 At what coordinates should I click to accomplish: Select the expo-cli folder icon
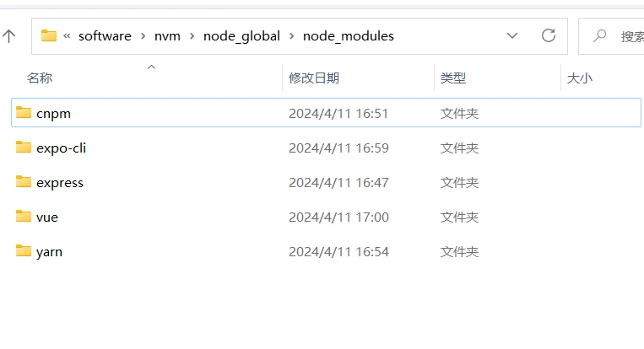pyautogui.click(x=24, y=147)
